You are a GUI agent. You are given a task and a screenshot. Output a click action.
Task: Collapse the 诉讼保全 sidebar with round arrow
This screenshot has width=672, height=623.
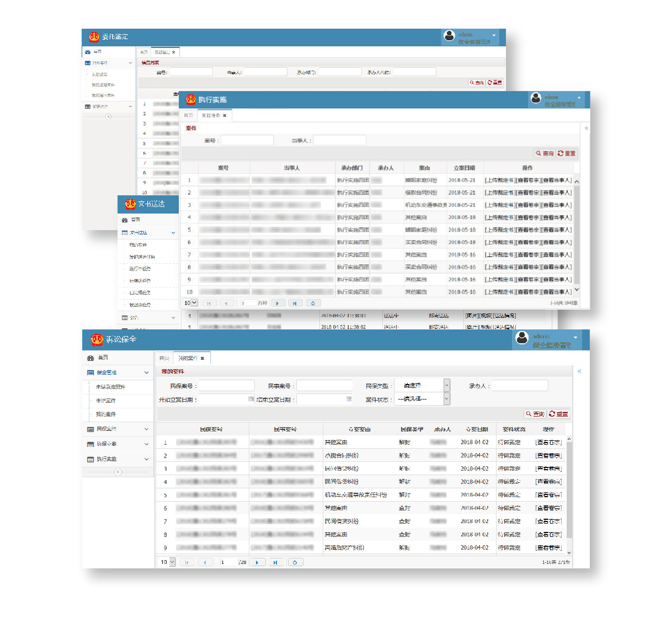point(118,472)
